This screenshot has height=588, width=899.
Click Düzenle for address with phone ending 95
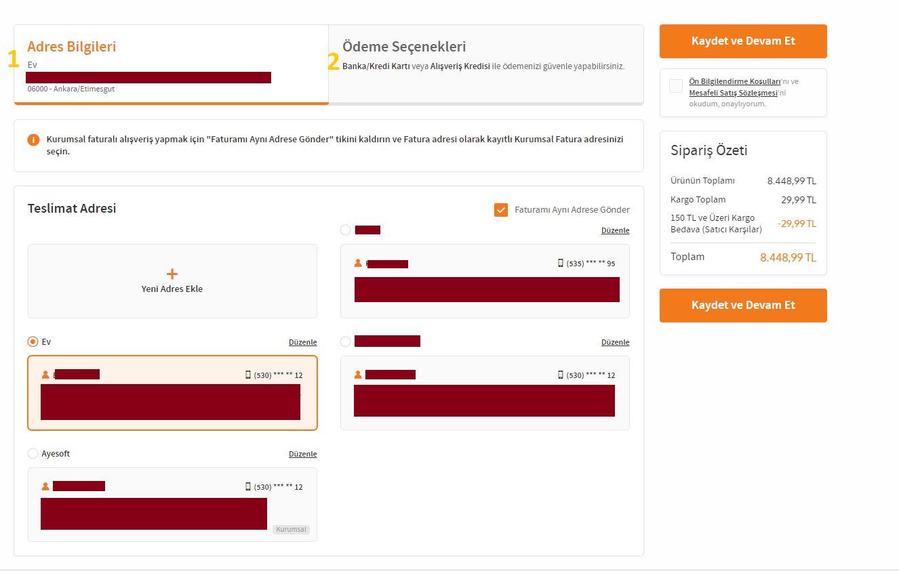[x=616, y=231]
